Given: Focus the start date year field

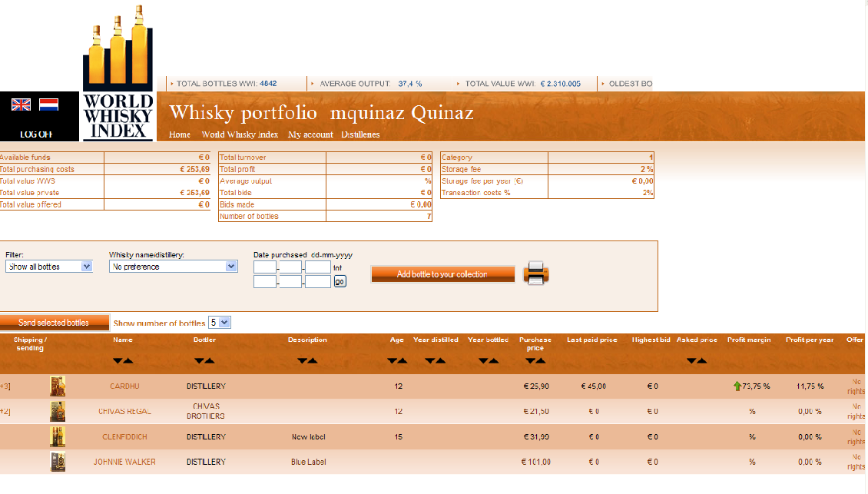Looking at the screenshot, I should tap(318, 267).
